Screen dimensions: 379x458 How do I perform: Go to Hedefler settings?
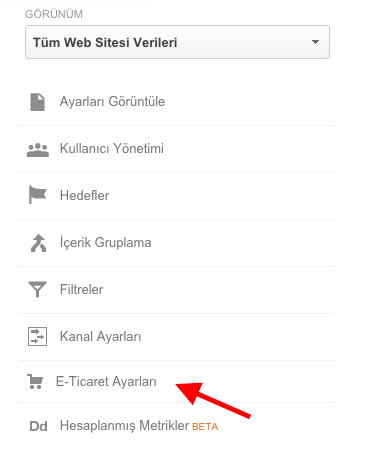[x=177, y=196]
